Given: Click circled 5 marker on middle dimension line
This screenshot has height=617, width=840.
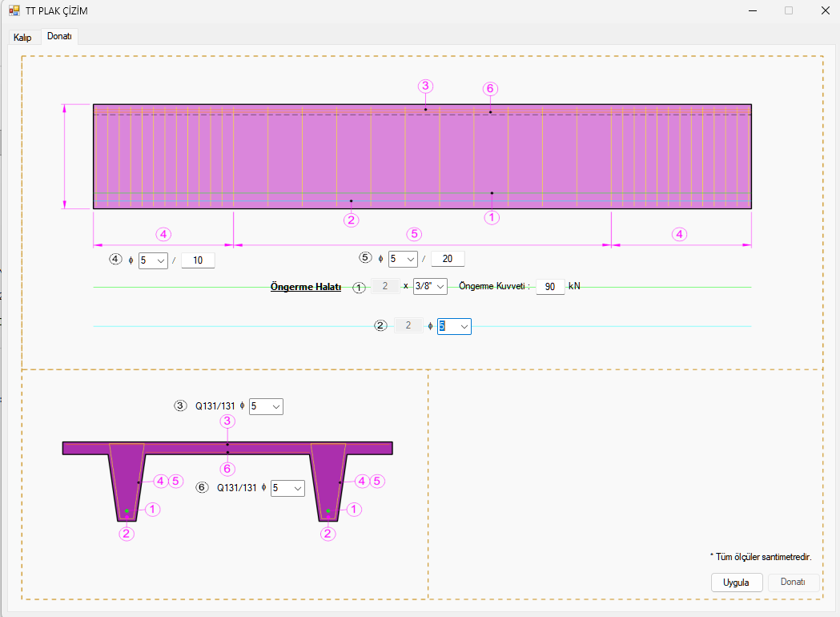Looking at the screenshot, I should click(413, 234).
